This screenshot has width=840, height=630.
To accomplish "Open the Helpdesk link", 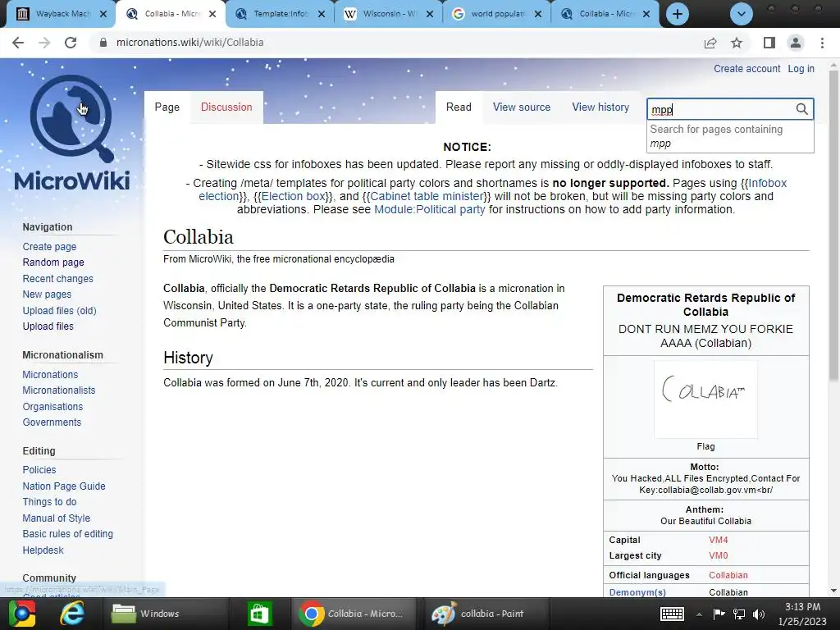I will pos(43,550).
